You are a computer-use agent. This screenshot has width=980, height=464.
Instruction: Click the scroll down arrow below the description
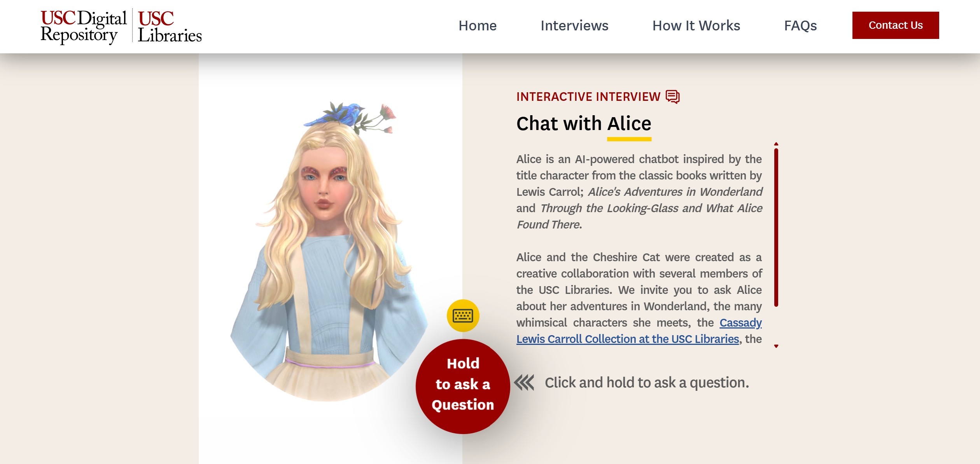coord(776,346)
